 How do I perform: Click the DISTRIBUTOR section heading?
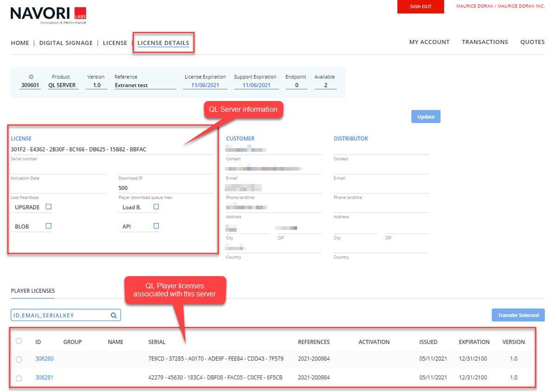(x=351, y=139)
